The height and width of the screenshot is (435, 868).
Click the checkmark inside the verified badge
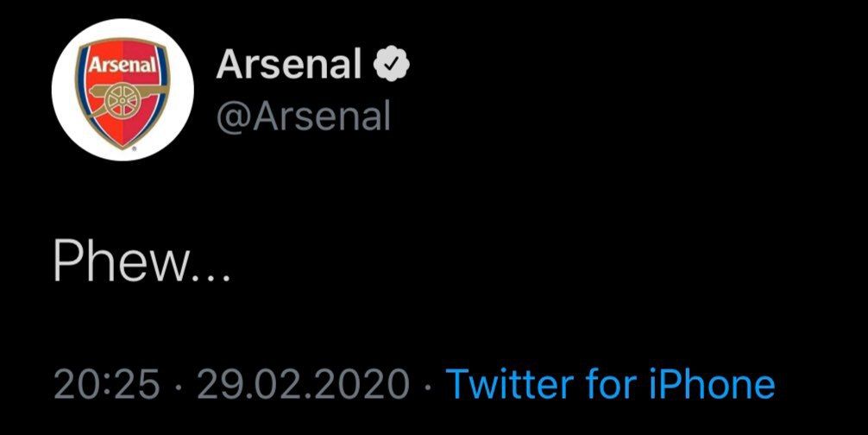click(392, 64)
